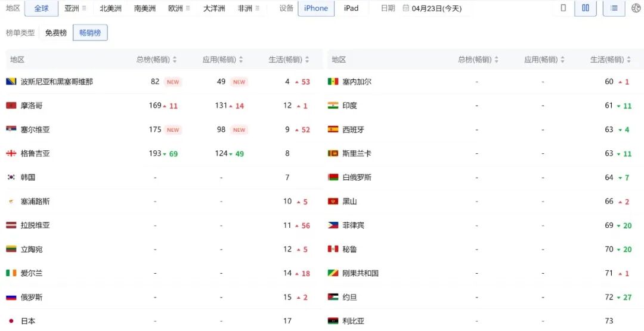Open the 格鲁吉亚 region link
Image resolution: width=644 pixels, height=331 pixels.
[x=35, y=153]
